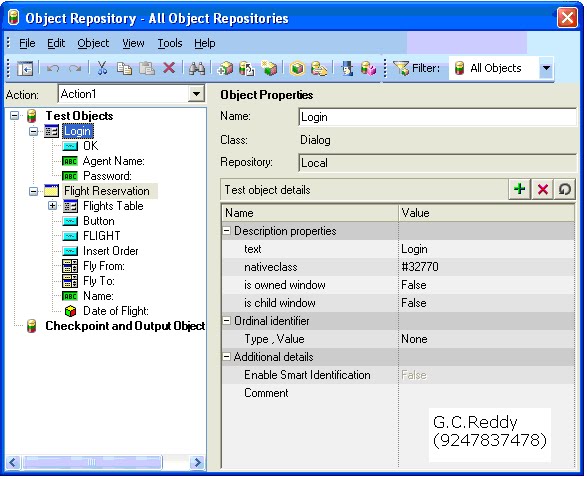The width and height of the screenshot is (587, 479).
Task: Open the Action1 dropdown list
Action: [x=196, y=94]
